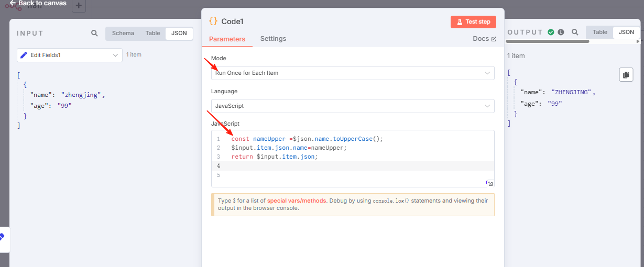
Task: Click the Language field label
Action: [x=224, y=91]
